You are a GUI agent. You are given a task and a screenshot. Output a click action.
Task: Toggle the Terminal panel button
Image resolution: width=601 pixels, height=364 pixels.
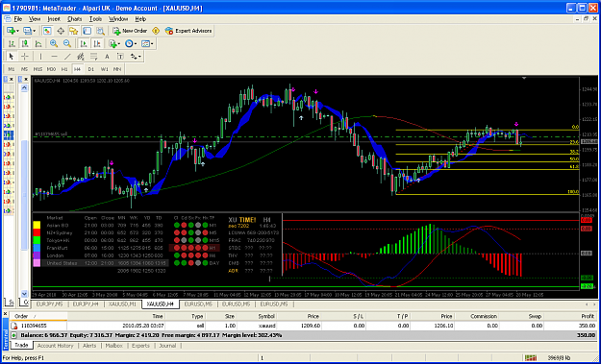[87, 31]
